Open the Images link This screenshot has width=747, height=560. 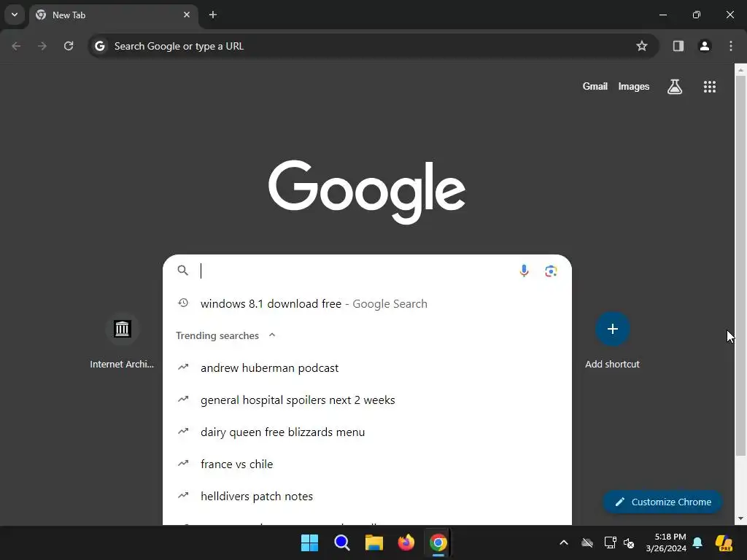634,86
